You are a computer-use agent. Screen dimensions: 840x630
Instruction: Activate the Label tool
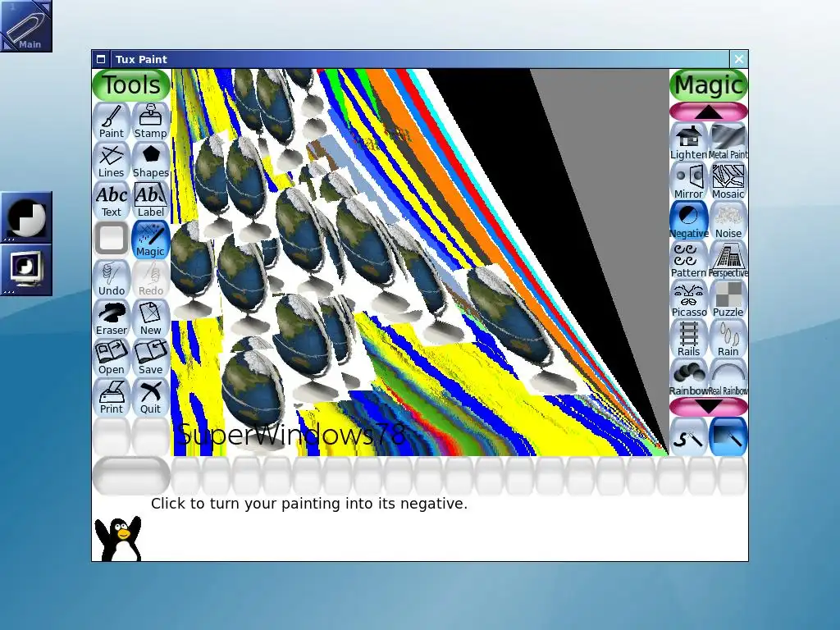[x=151, y=200]
